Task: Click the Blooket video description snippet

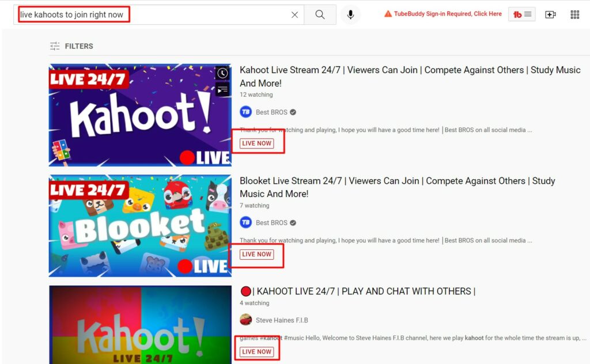Action: (385, 240)
